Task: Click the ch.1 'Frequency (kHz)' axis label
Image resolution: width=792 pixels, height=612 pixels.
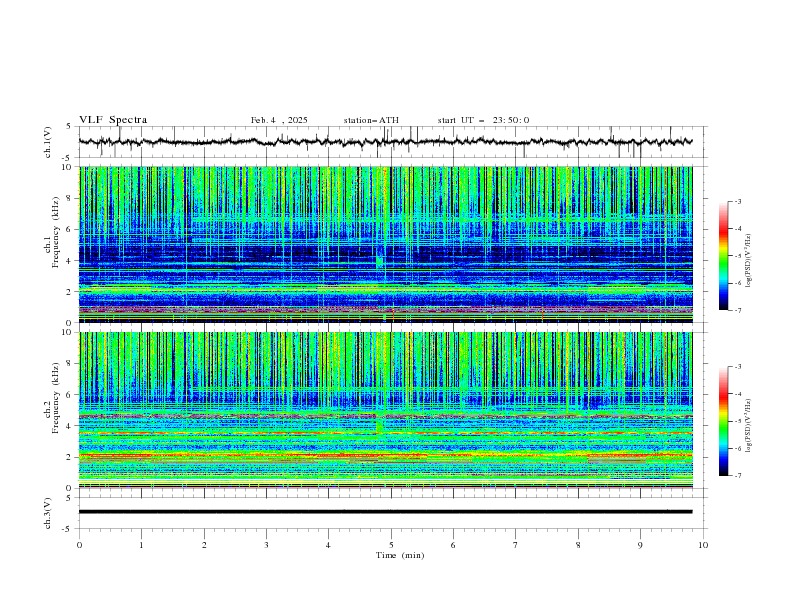Action: coord(56,232)
